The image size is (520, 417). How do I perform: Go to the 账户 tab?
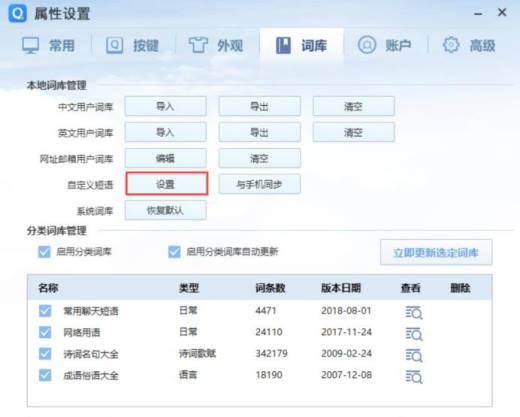pos(384,45)
